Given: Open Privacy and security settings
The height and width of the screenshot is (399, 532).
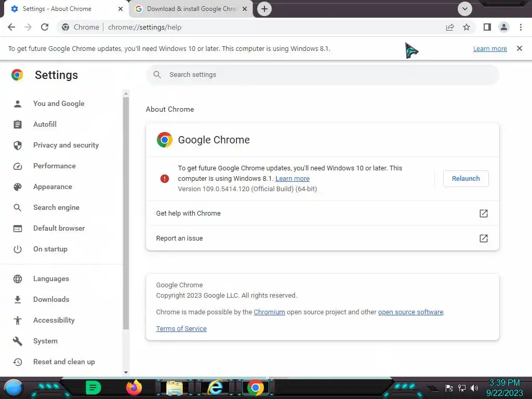Looking at the screenshot, I should (x=66, y=145).
